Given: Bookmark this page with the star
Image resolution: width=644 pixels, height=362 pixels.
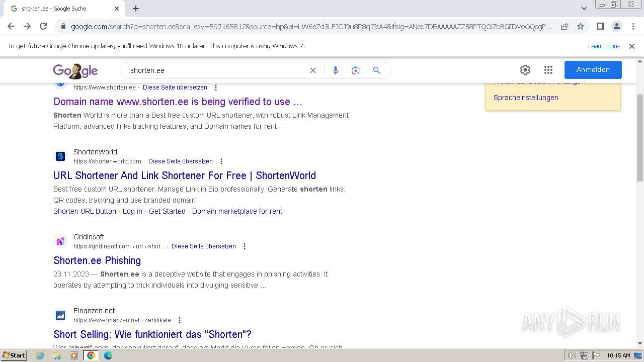Looking at the screenshot, I should click(x=581, y=26).
